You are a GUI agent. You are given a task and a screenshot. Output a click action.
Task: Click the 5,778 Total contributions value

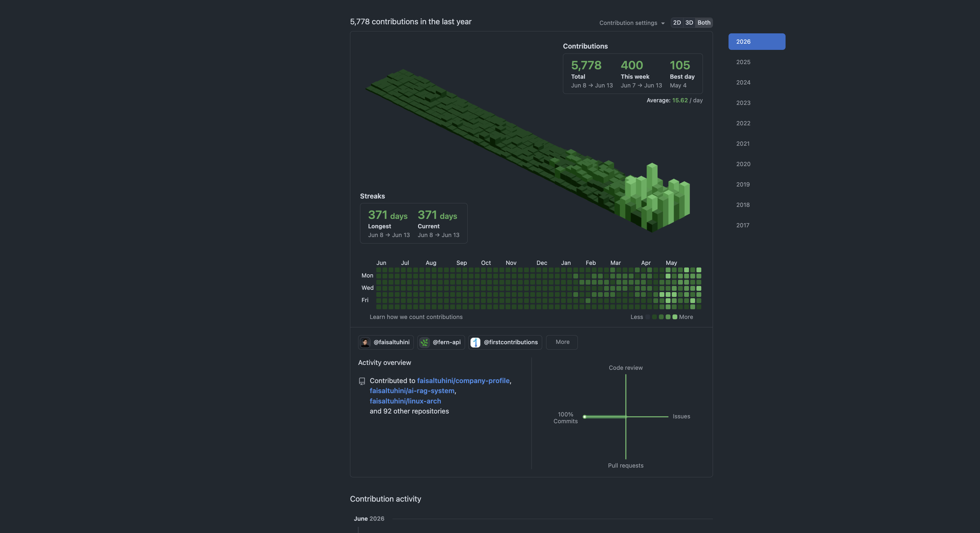click(586, 65)
